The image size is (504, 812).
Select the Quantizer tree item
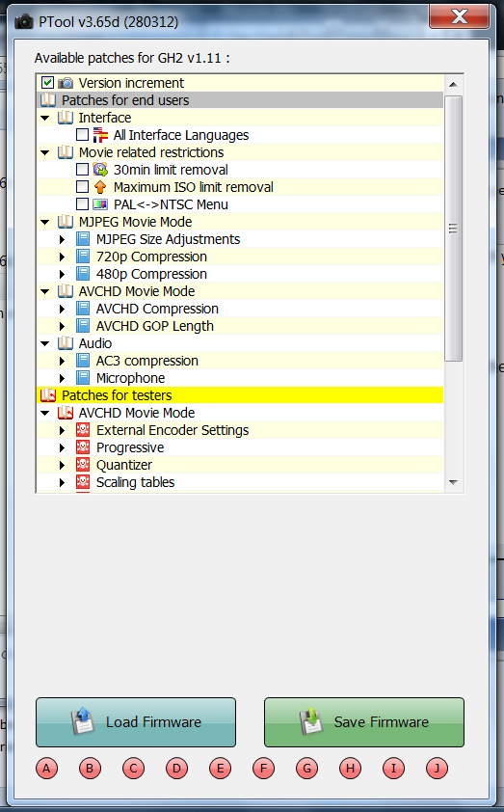(124, 465)
